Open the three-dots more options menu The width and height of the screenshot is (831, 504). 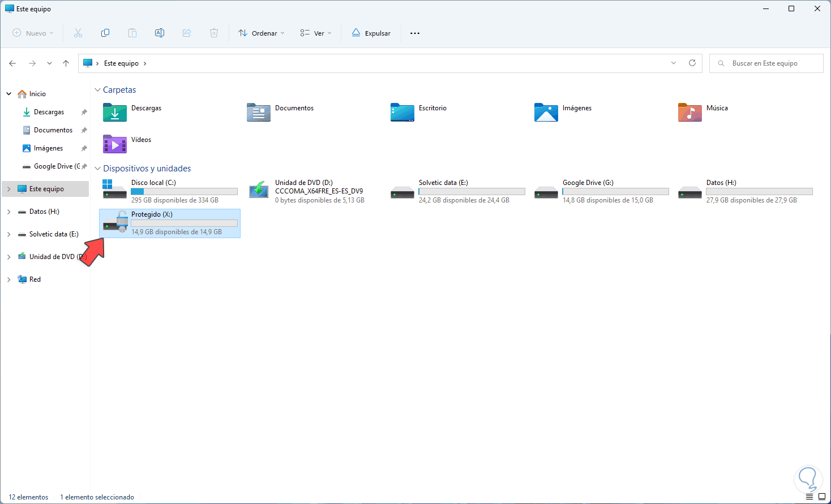click(415, 33)
